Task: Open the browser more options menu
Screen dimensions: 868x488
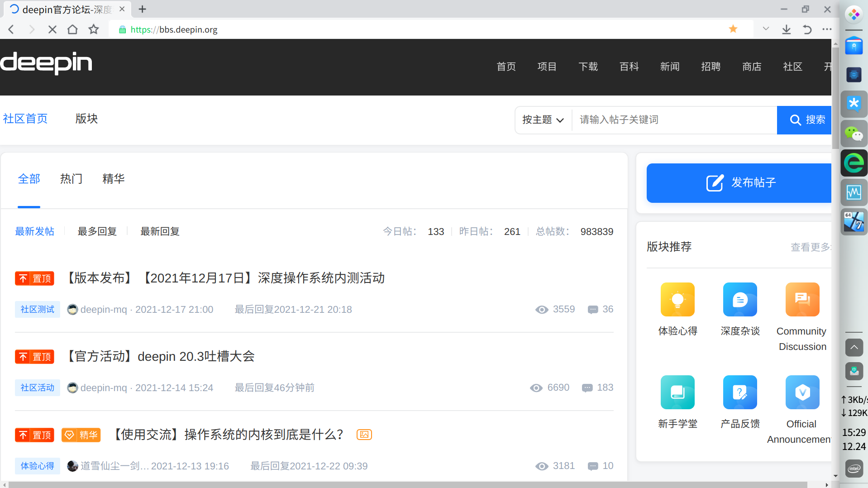Action: (827, 29)
